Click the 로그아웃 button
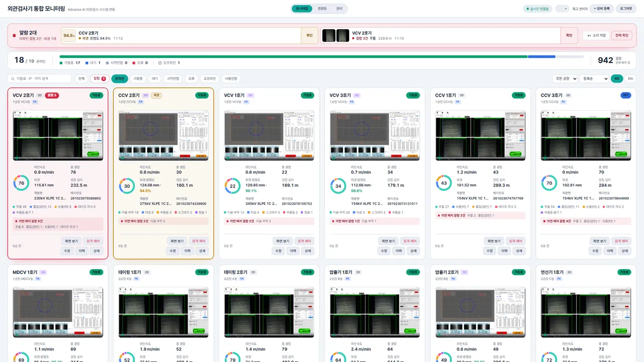 pyautogui.click(x=626, y=9)
